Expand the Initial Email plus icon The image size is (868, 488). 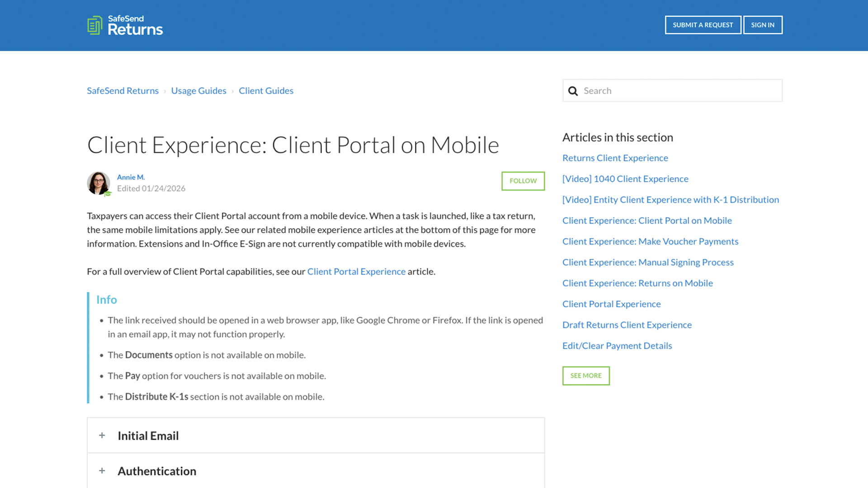[x=102, y=436]
